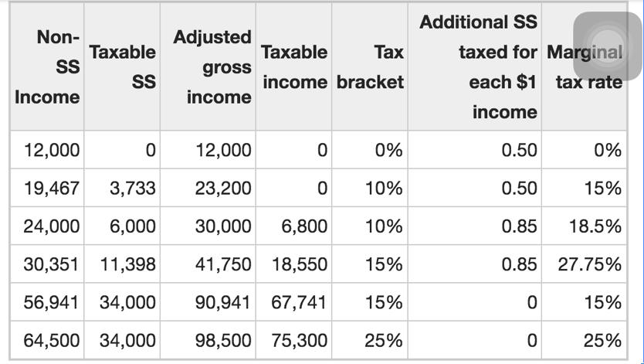Click the 23,200 adjusted gross income cell
This screenshot has width=644, height=364.
pyautogui.click(x=208, y=188)
